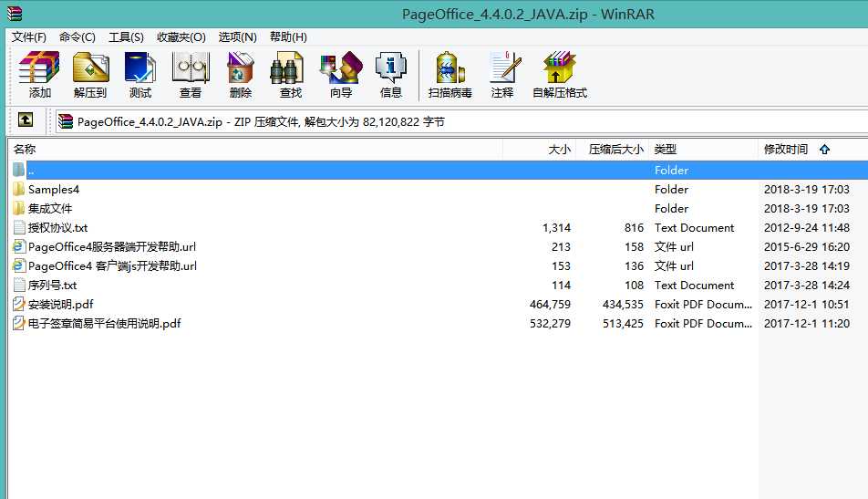
Task: Click the WinRAR icon in title bar
Action: (14, 14)
